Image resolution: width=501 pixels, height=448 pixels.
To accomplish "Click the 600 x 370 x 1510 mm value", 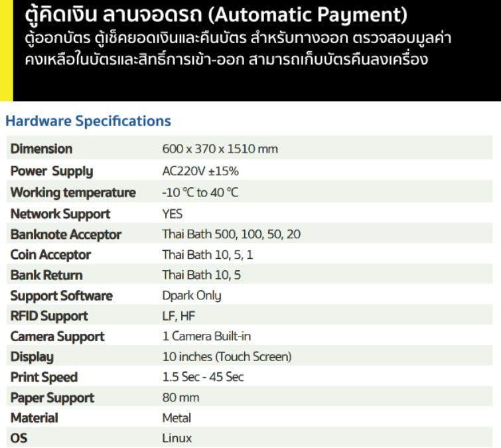I will tap(220, 149).
